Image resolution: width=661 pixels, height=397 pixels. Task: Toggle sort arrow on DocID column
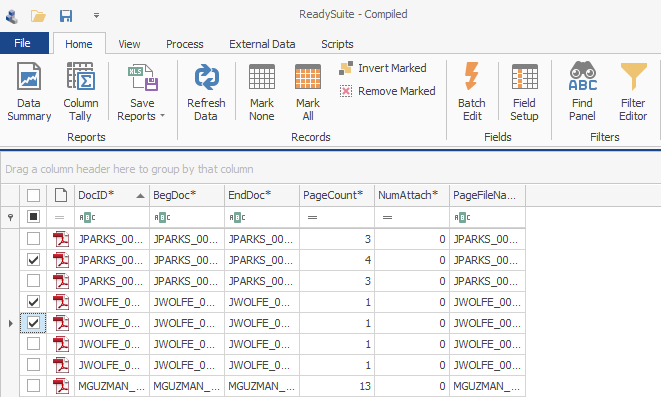[140, 196]
